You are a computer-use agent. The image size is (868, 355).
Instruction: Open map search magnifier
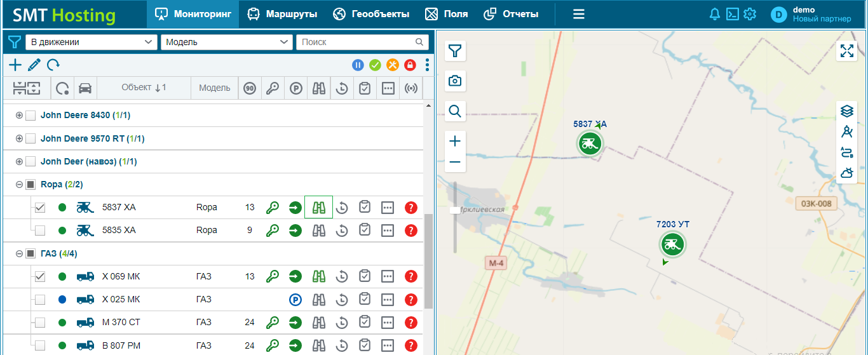pos(455,112)
